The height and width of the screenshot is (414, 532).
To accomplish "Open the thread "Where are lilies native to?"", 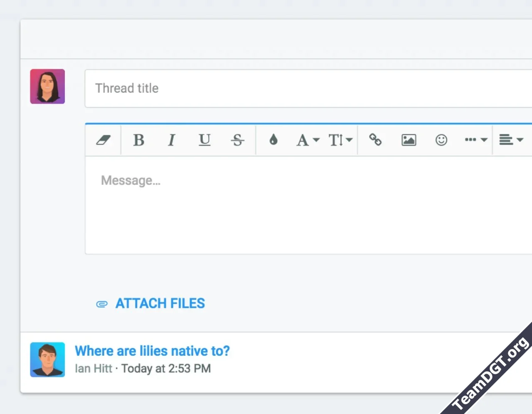I will (152, 351).
